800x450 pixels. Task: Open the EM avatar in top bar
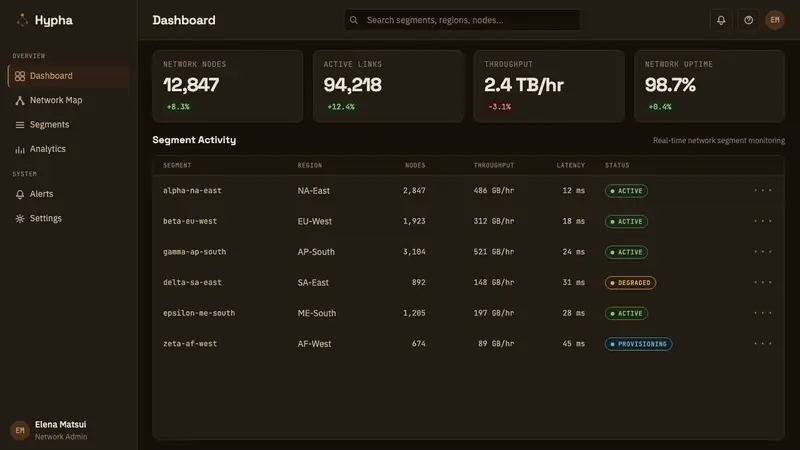[775, 20]
